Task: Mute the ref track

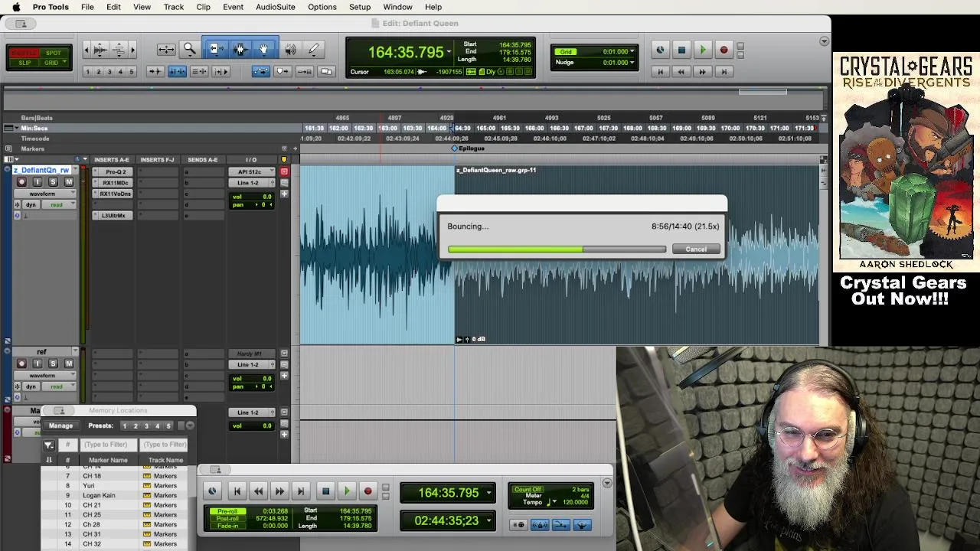Action: click(69, 364)
